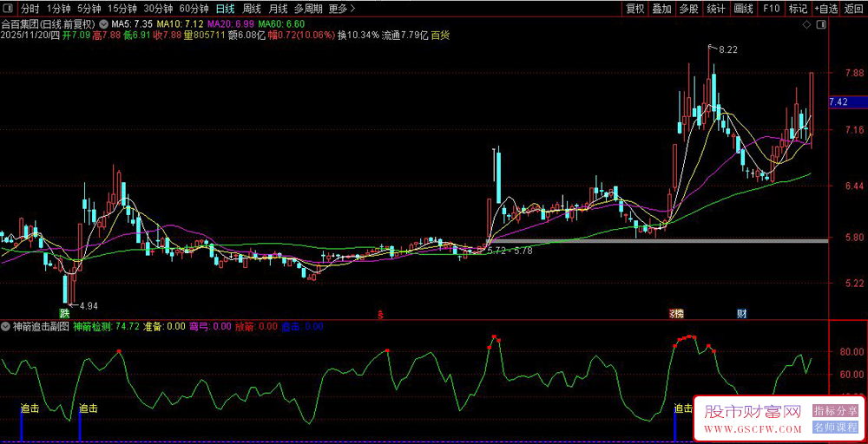Toggle the 叠加 overlay button
Screen dimensions: 868x444
coord(662,9)
